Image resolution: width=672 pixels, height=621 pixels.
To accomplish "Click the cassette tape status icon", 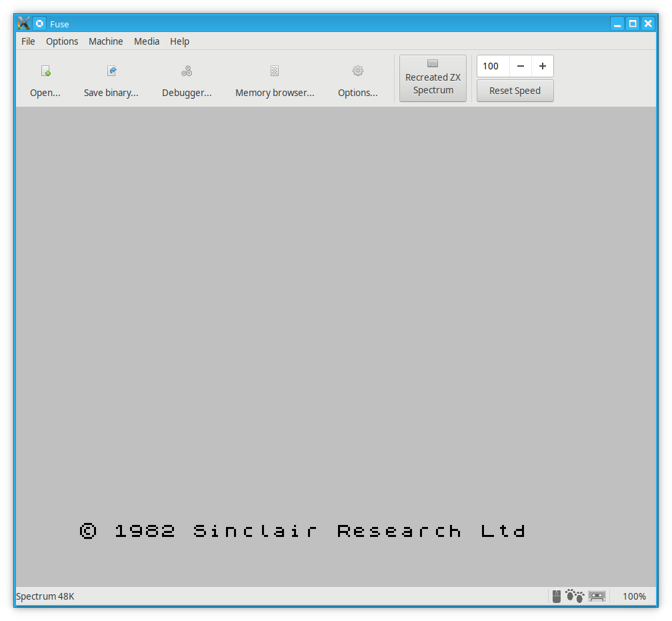I will [x=597, y=596].
